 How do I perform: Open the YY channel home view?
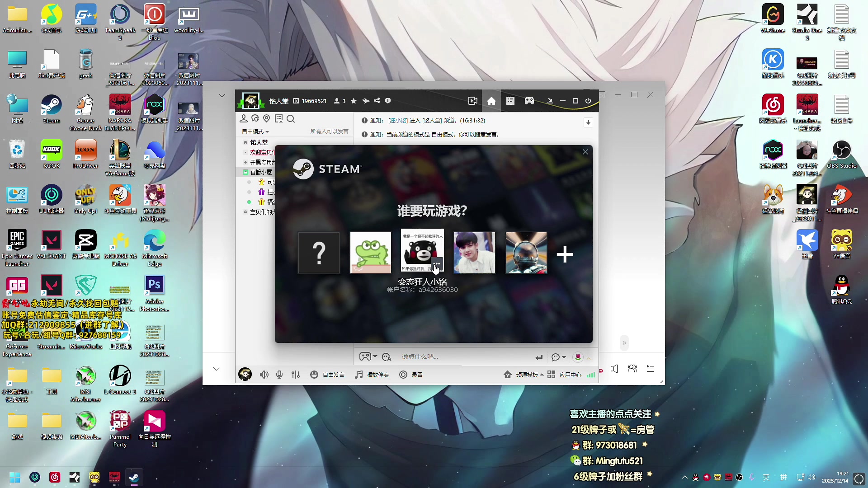[x=491, y=101]
